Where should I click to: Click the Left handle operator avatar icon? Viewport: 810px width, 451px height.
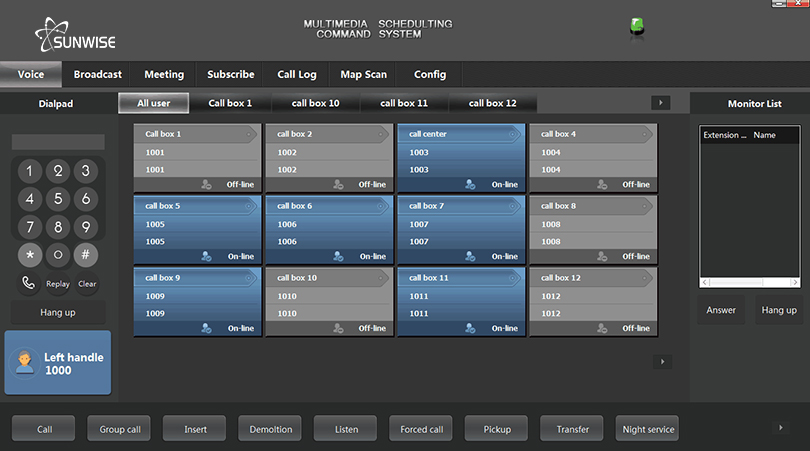point(24,363)
